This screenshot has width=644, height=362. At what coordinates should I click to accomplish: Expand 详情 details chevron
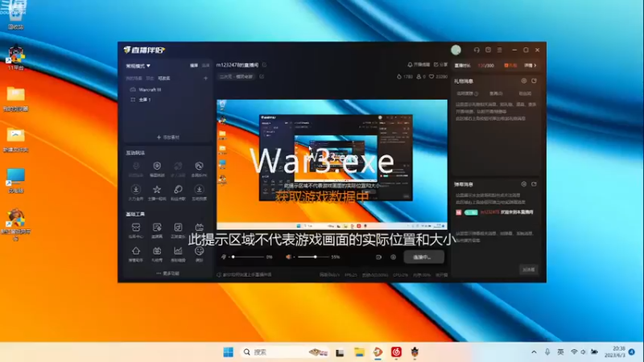point(530,66)
